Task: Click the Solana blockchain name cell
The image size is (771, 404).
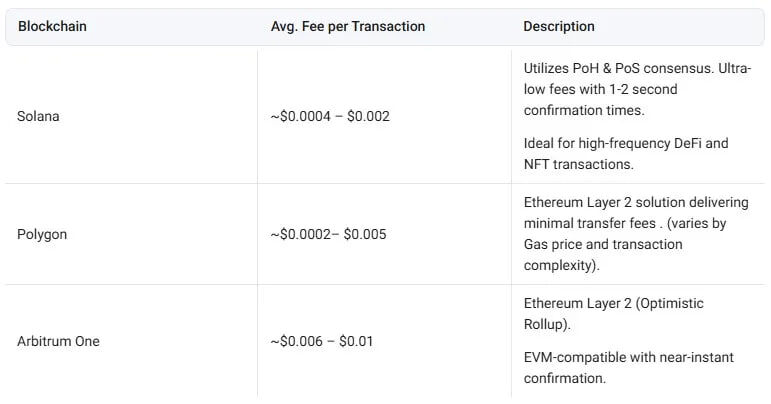Action: coord(38,116)
